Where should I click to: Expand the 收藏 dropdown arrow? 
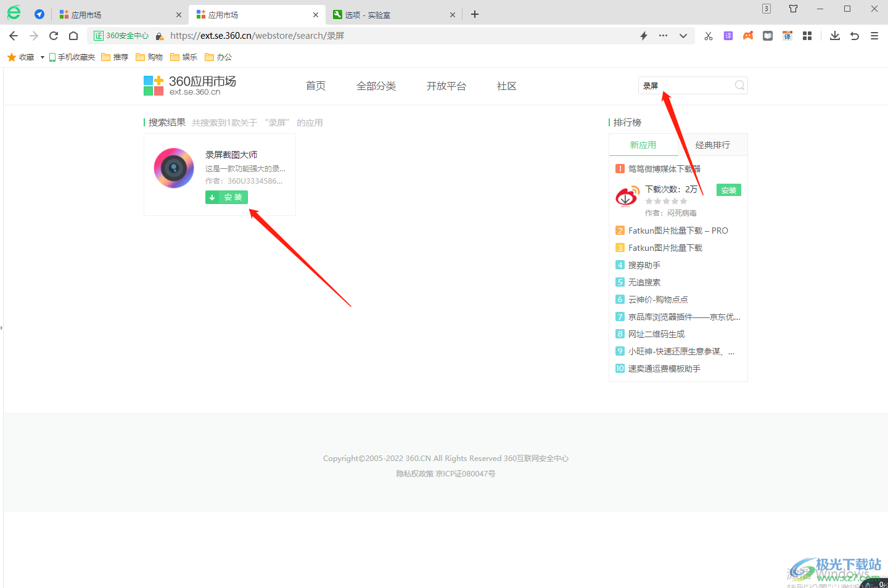42,57
